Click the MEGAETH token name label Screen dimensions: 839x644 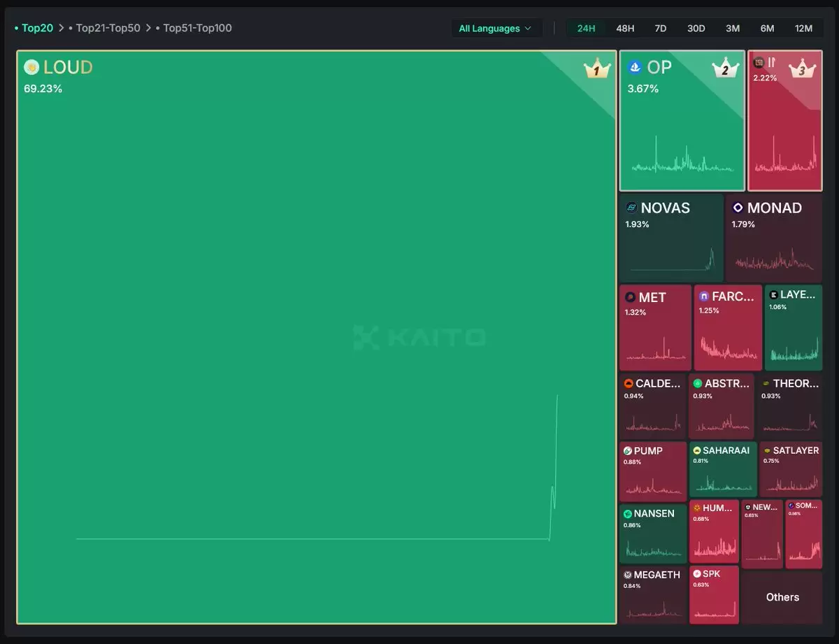tap(657, 575)
